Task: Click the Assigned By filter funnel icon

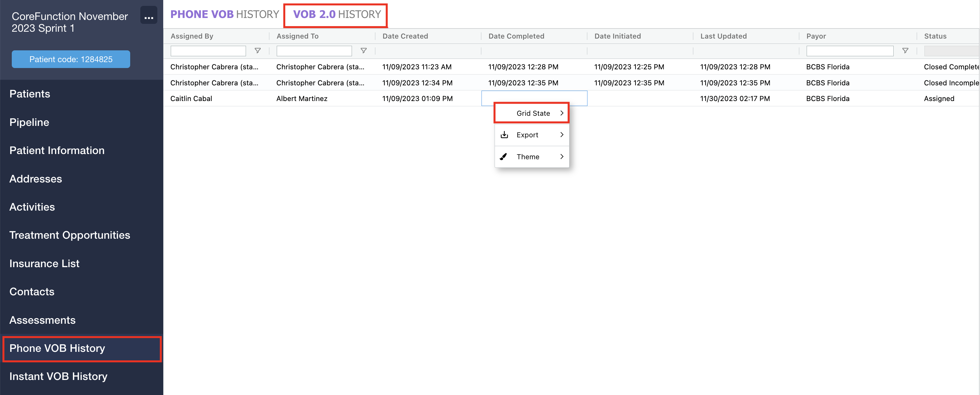Action: 257,51
